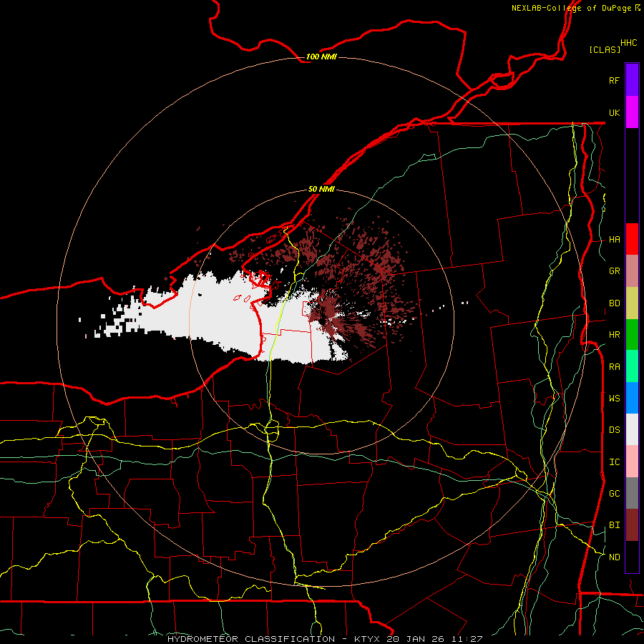Select the GC gray legend swatch
The image size is (644, 644).
click(x=632, y=493)
